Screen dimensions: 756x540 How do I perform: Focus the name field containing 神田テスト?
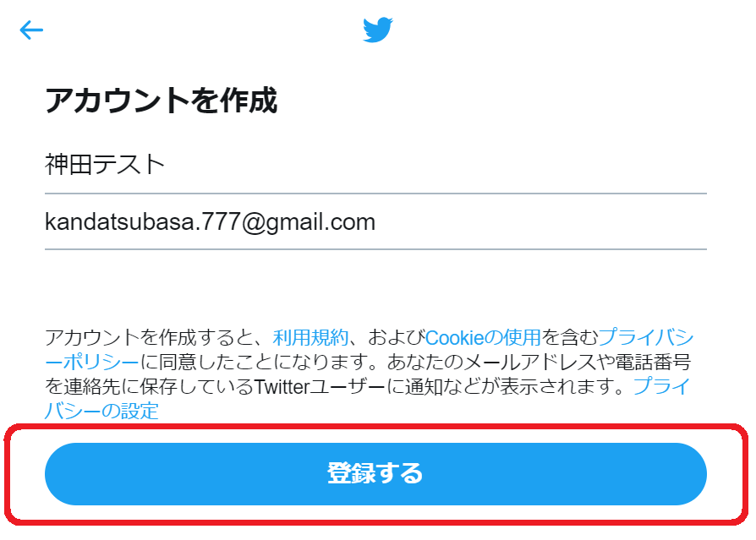pyautogui.click(x=375, y=165)
